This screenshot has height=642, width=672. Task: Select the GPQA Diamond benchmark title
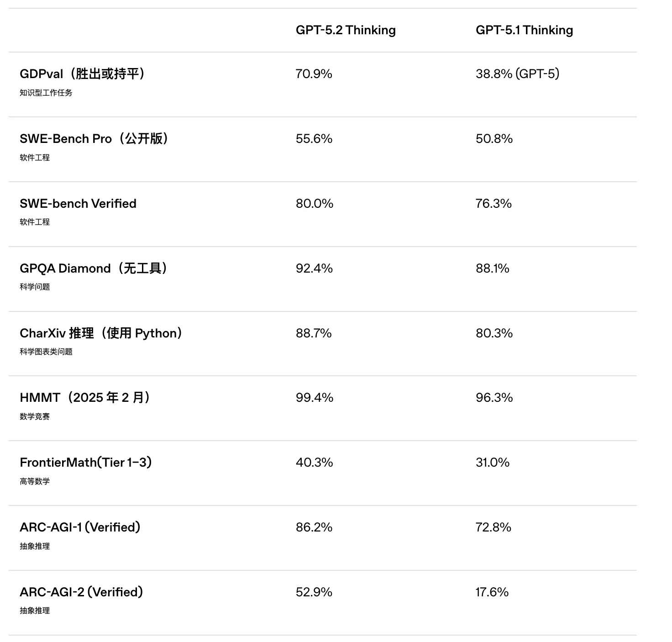94,268
